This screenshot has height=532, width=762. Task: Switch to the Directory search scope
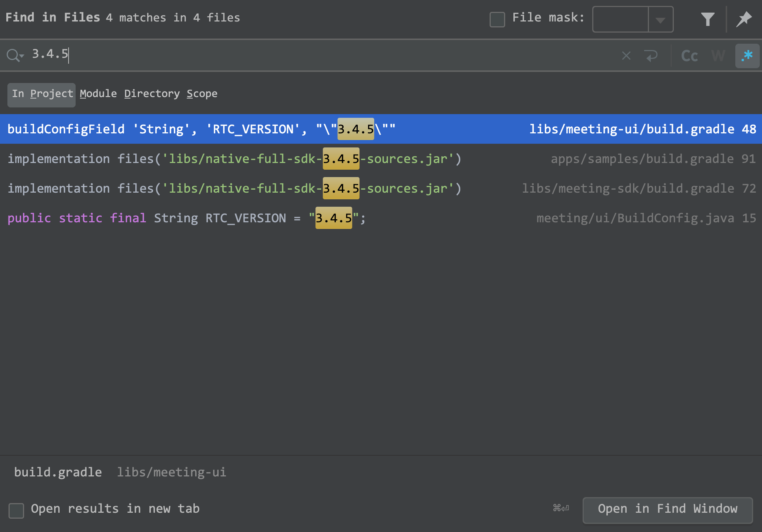152,94
